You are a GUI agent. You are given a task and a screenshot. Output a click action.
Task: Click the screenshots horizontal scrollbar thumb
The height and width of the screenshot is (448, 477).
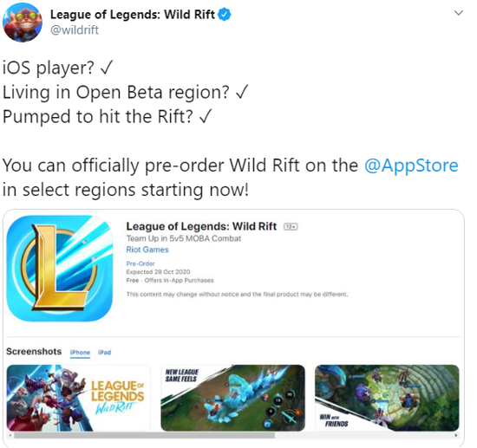pyautogui.click(x=144, y=435)
